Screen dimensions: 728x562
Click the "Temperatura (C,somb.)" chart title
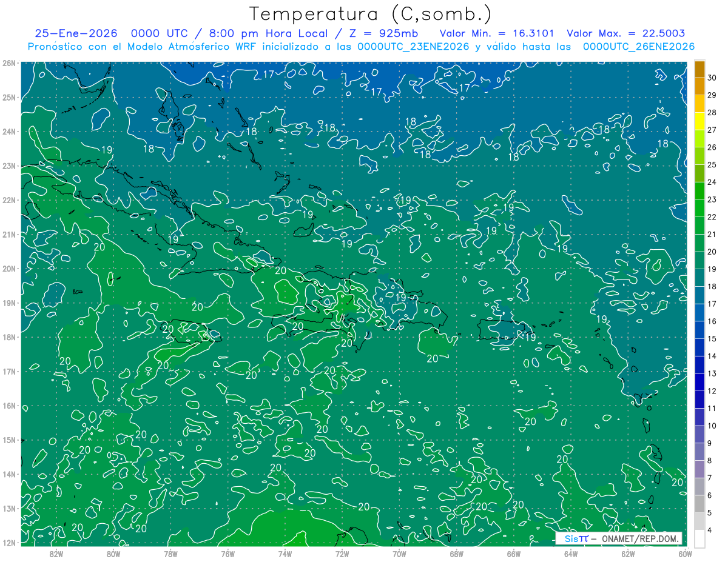pyautogui.click(x=371, y=14)
